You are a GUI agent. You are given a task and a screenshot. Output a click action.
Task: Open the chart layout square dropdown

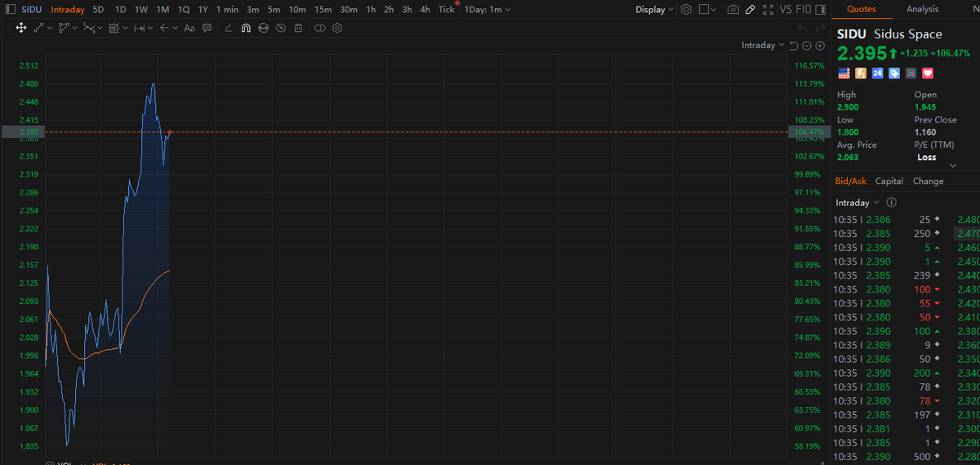point(709,10)
